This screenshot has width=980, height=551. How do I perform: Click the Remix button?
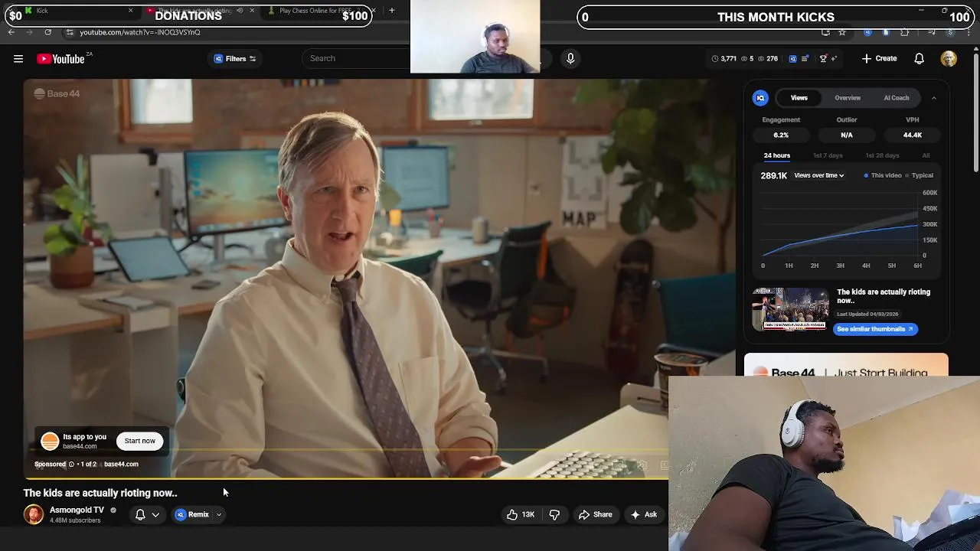(x=192, y=515)
